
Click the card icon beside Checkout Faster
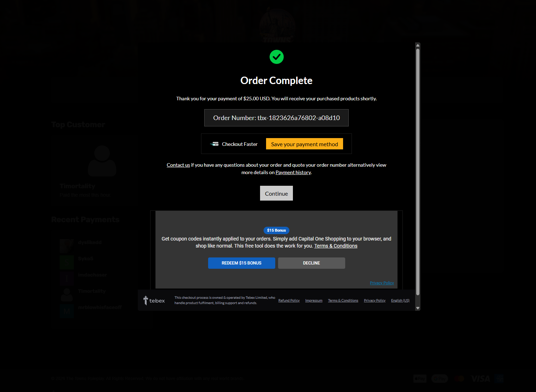(214, 144)
